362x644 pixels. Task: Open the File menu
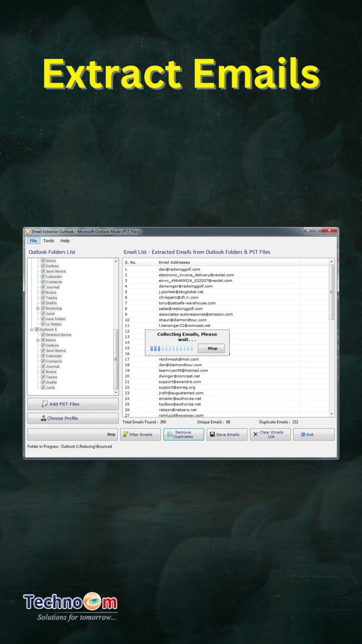pos(34,241)
